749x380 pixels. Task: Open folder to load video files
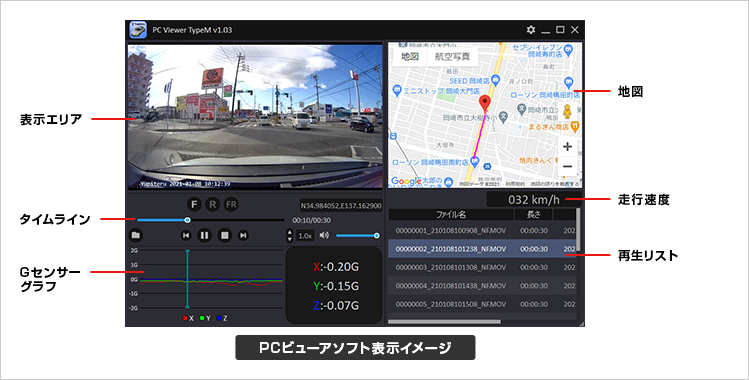click(x=136, y=235)
